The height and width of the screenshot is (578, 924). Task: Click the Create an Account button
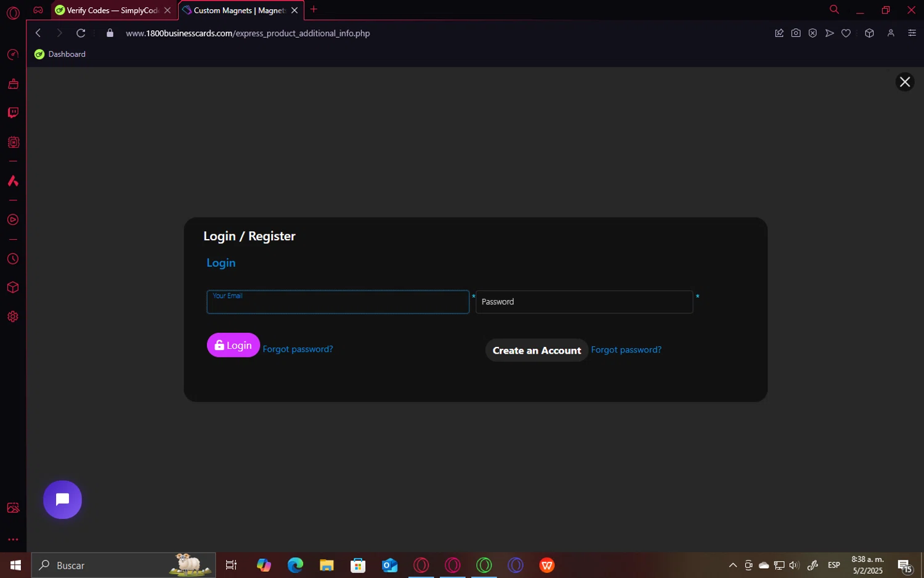pyautogui.click(x=537, y=350)
